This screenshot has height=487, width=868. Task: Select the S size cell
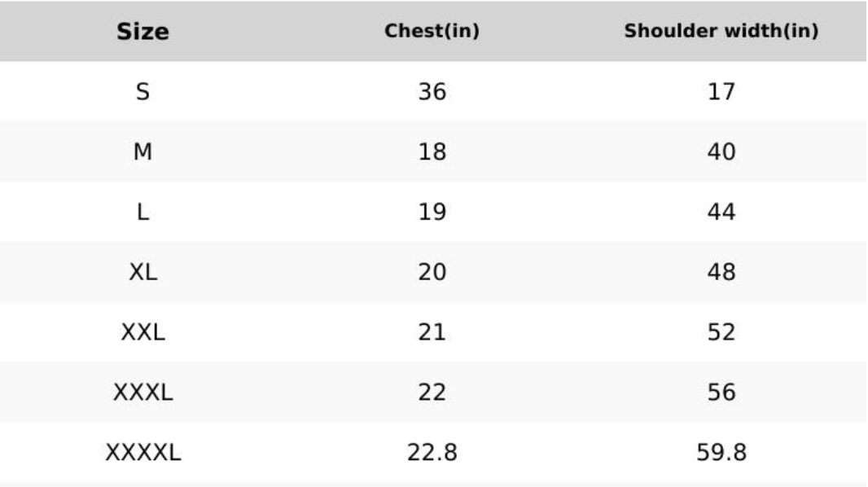click(x=142, y=91)
